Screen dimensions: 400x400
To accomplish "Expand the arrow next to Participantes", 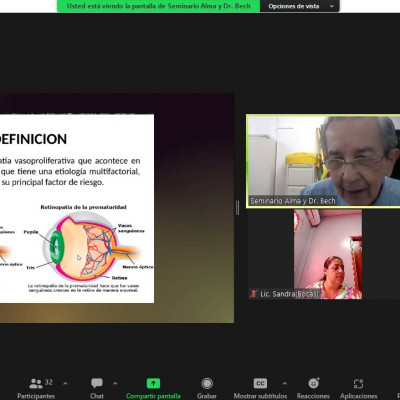I will 65,384.
